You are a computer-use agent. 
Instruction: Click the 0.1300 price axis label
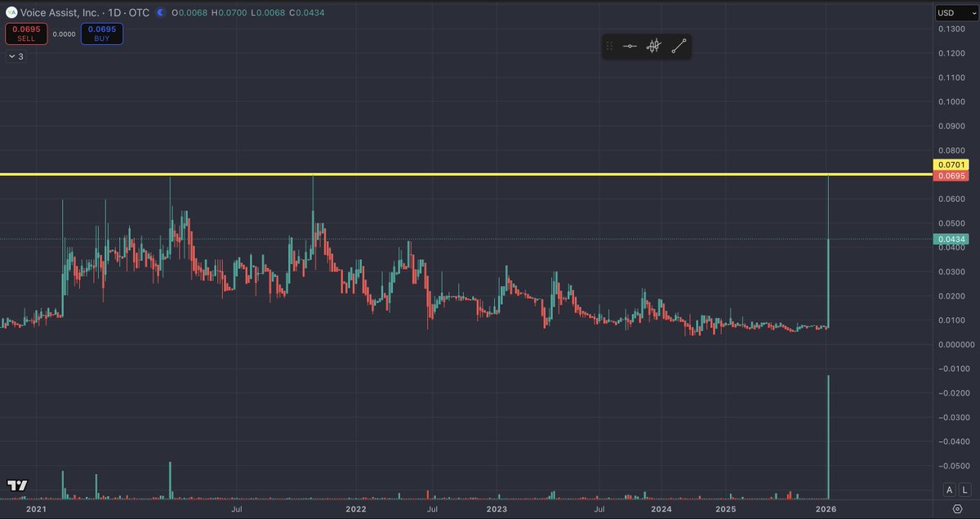click(x=950, y=29)
